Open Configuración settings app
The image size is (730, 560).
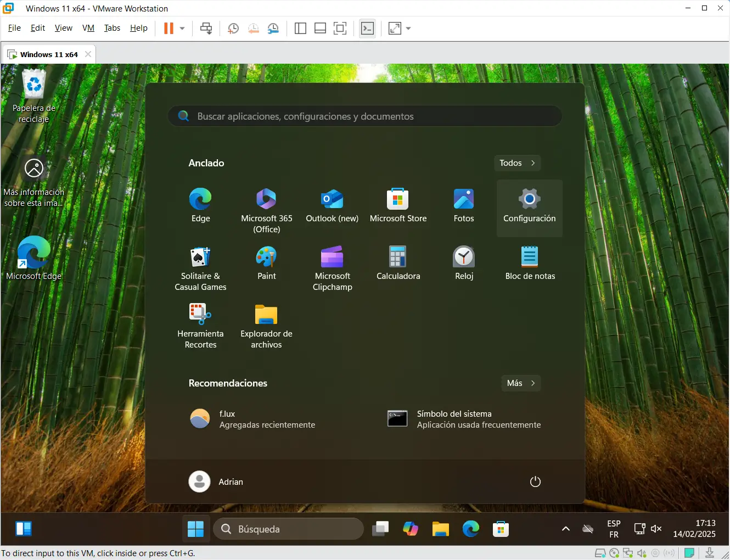click(530, 208)
